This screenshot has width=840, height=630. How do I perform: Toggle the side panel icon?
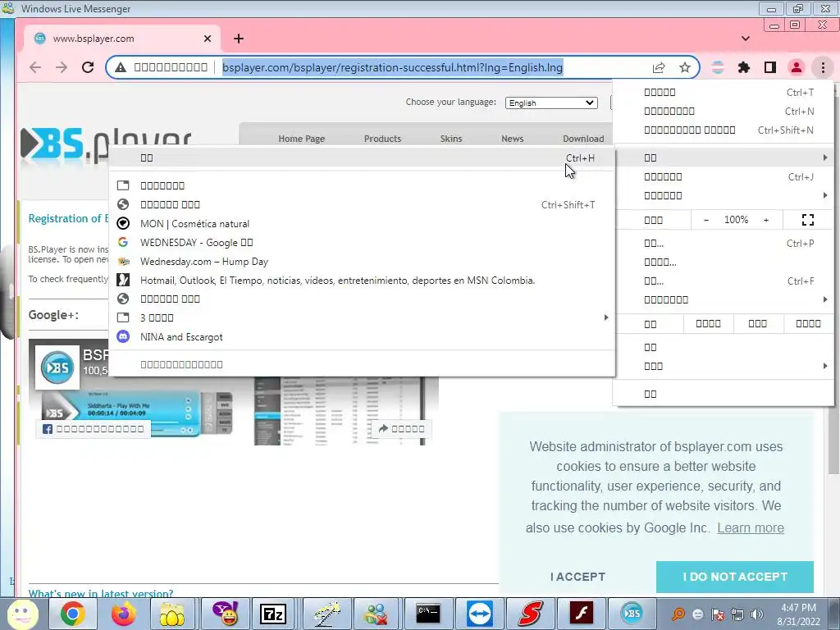click(x=769, y=67)
